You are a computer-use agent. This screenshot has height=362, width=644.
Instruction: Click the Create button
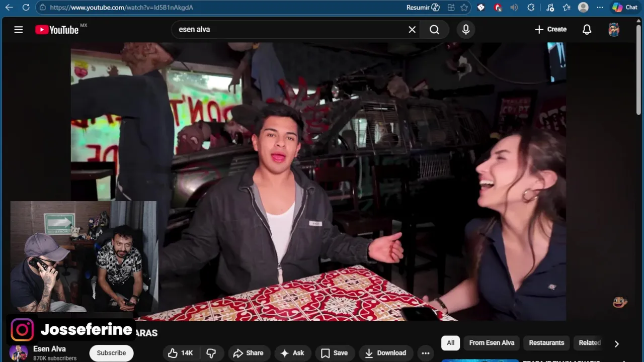[550, 30]
